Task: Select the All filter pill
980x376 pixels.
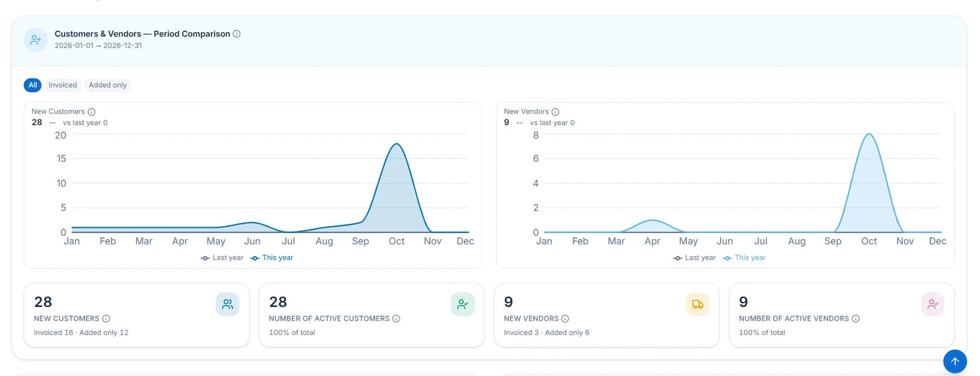Action: (x=33, y=85)
